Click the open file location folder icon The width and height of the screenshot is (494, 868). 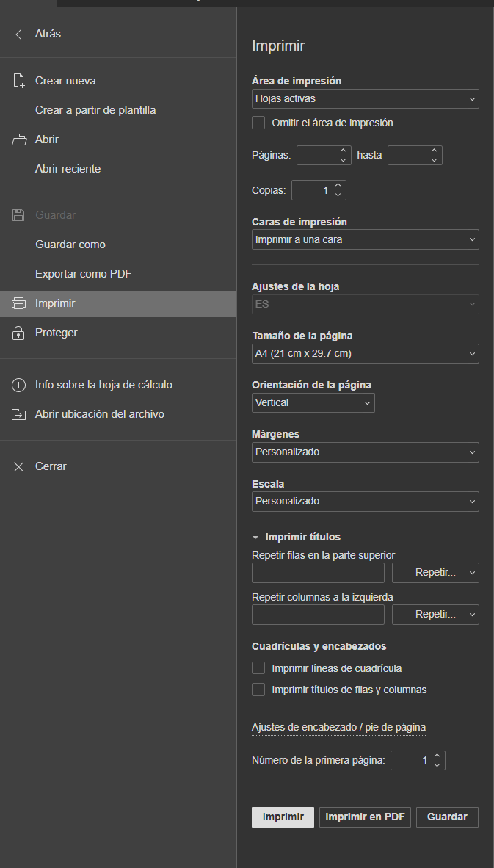pyautogui.click(x=19, y=414)
